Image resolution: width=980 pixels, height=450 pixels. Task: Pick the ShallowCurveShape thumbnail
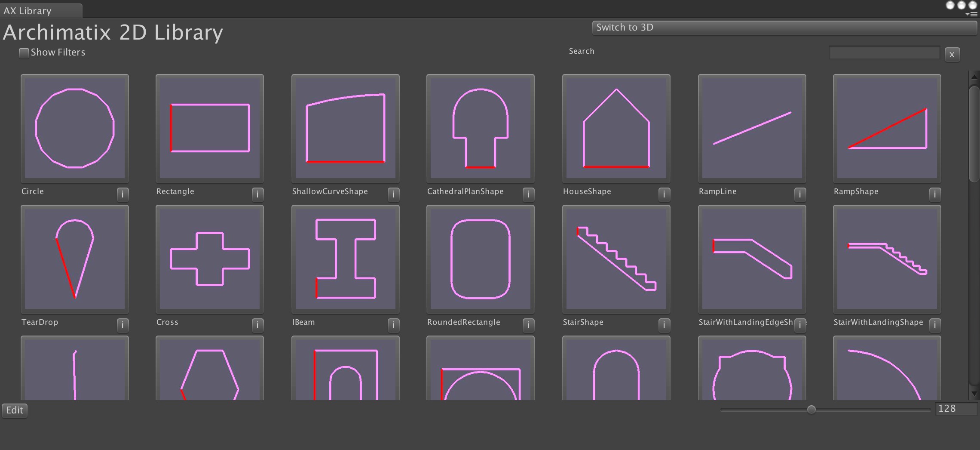[x=346, y=128]
